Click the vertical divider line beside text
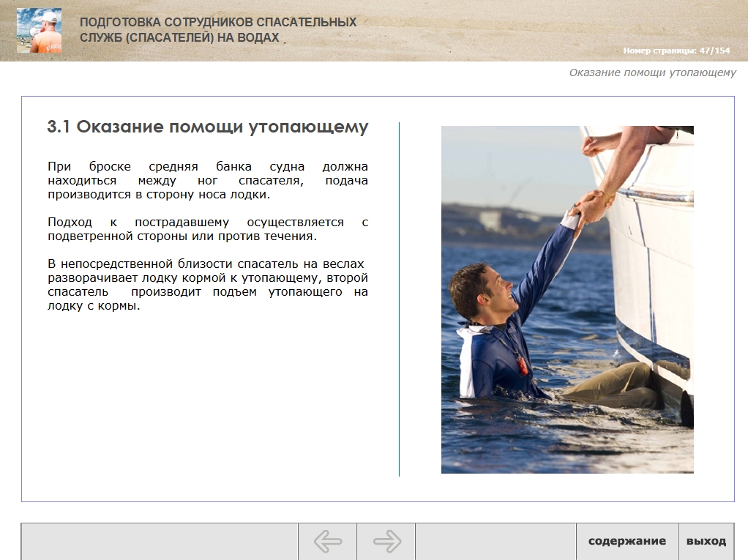Viewport: 748px width, 560px height. coord(400,299)
